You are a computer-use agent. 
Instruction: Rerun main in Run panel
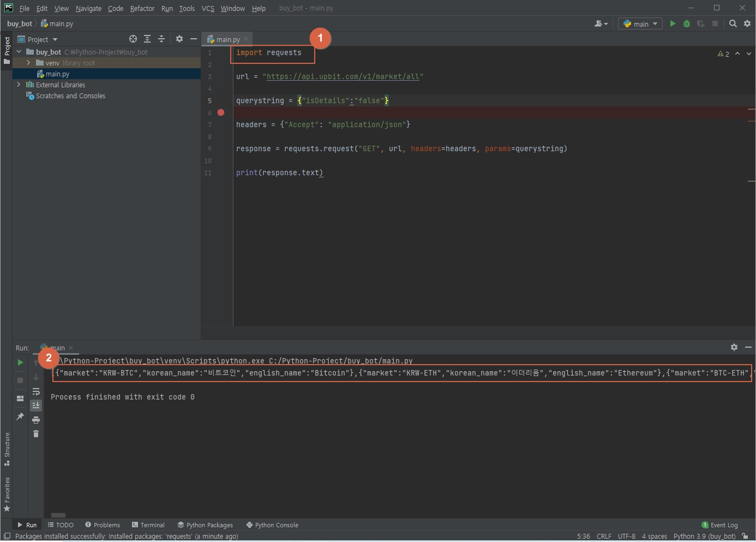[20, 362]
